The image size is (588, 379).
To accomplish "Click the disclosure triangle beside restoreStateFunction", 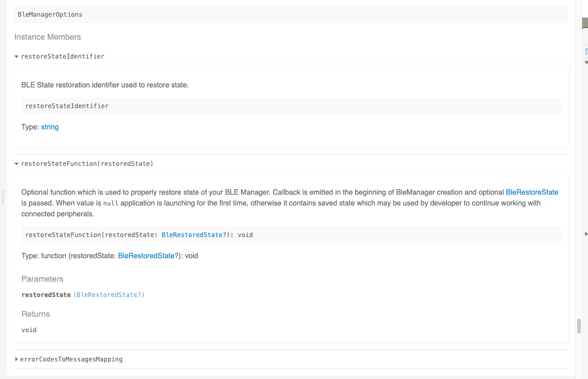I will pos(16,164).
